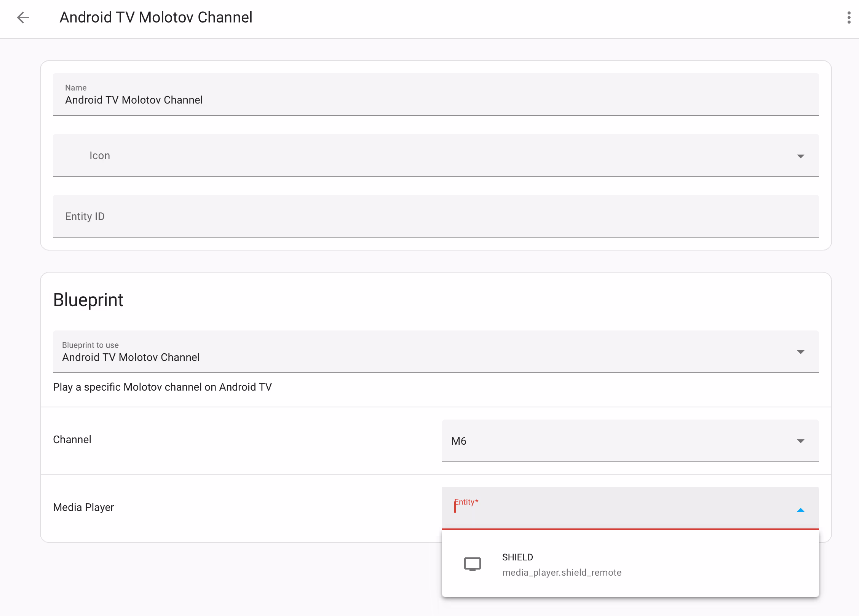
Task: Click the Channel label
Action: click(x=72, y=439)
